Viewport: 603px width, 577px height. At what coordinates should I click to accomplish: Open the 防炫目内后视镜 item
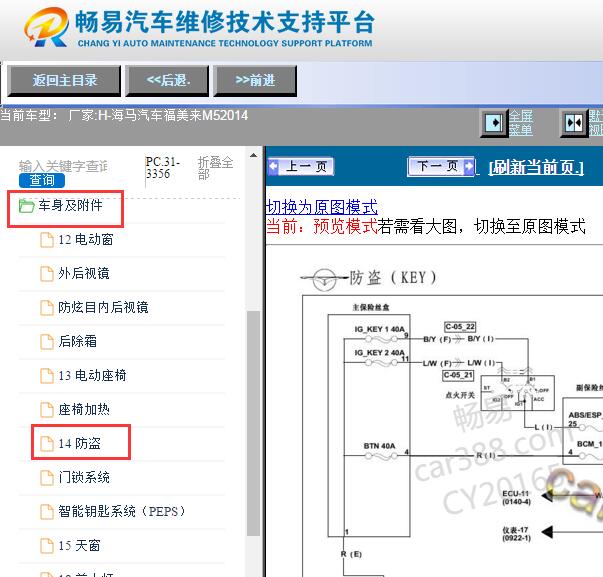103,307
